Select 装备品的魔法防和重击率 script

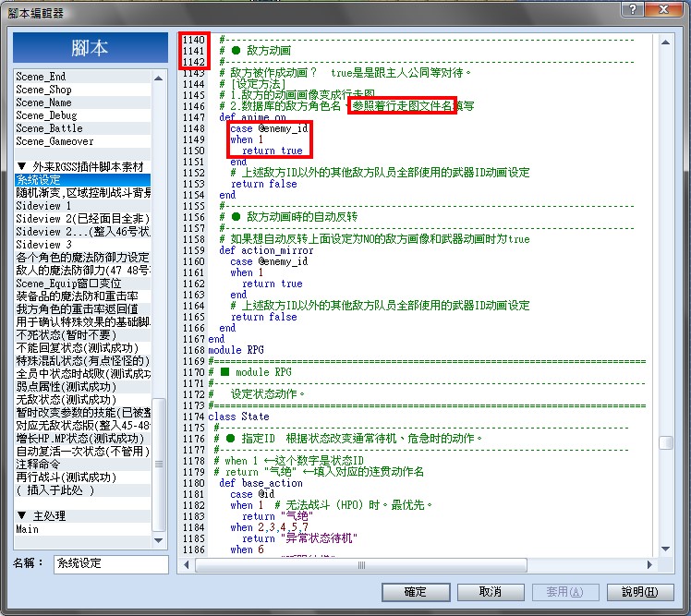[82, 296]
